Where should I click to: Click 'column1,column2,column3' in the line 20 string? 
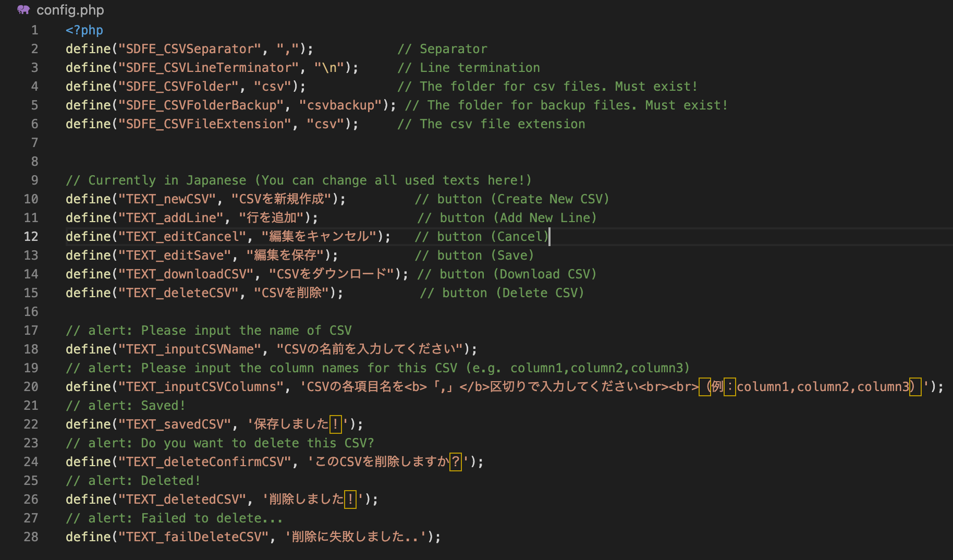[823, 387]
